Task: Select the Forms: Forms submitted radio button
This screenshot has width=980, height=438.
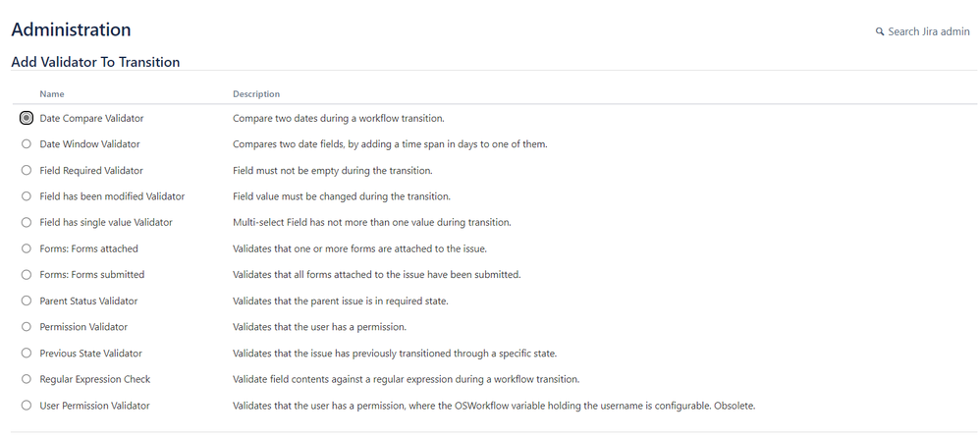Action: [27, 274]
